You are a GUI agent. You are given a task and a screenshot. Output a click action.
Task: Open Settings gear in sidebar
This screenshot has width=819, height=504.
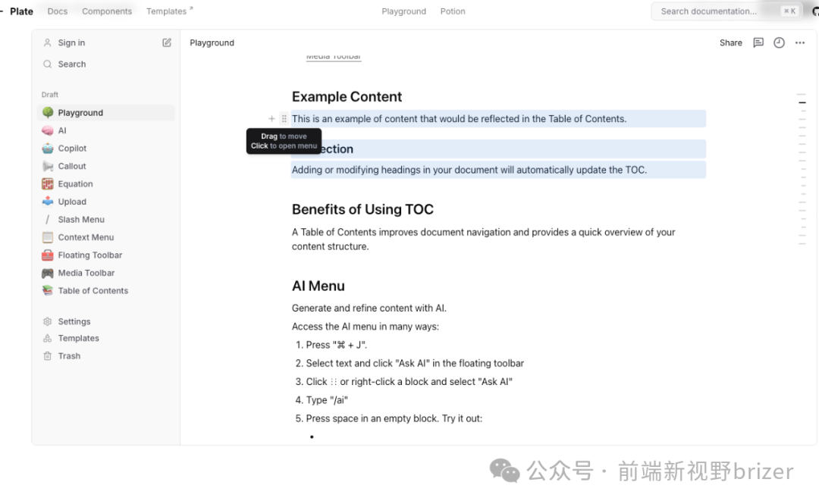pos(48,321)
